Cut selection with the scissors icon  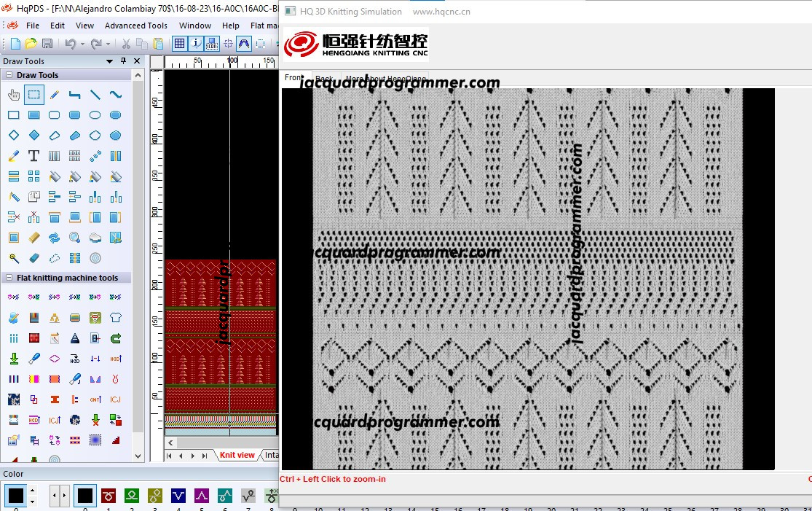(x=126, y=44)
